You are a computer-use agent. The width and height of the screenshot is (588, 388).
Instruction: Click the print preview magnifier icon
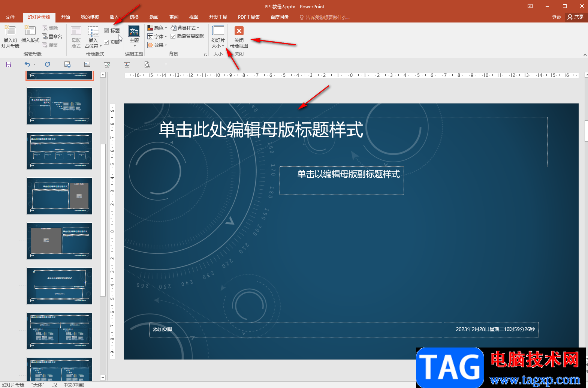(147, 64)
